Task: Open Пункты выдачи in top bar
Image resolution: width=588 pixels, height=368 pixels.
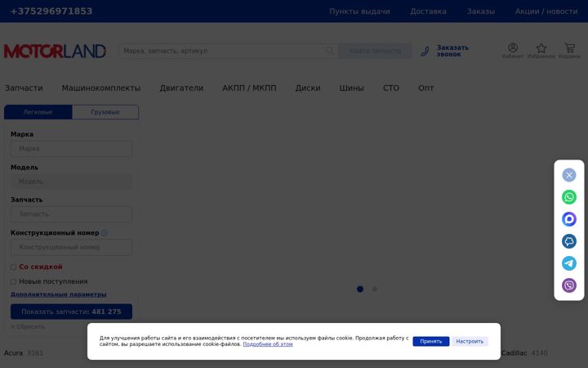Action: click(x=359, y=11)
